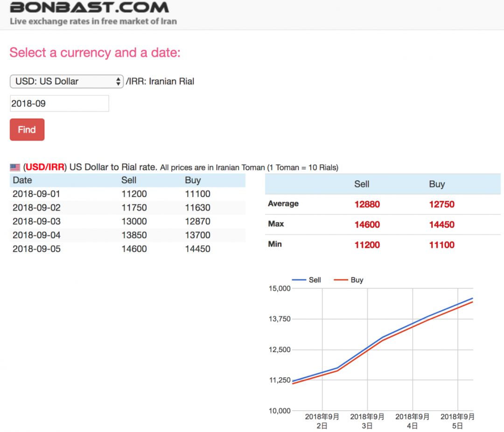Select date cell 2018-09-01
The height and width of the screenshot is (432, 504).
36,194
